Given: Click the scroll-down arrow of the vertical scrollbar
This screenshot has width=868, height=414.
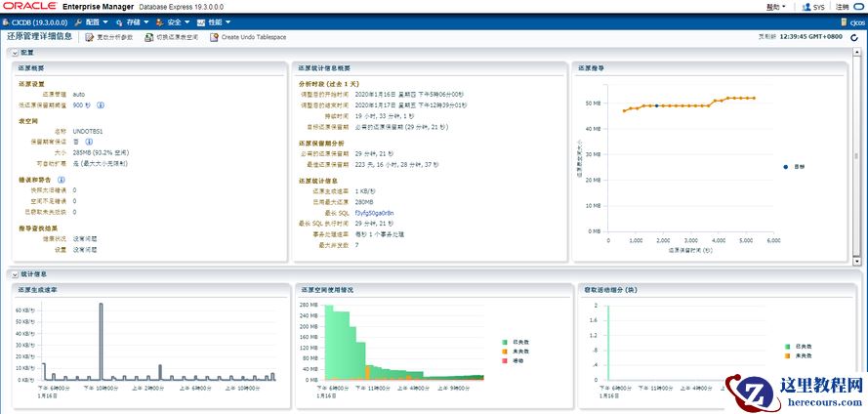Looking at the screenshot, I should (x=857, y=260).
